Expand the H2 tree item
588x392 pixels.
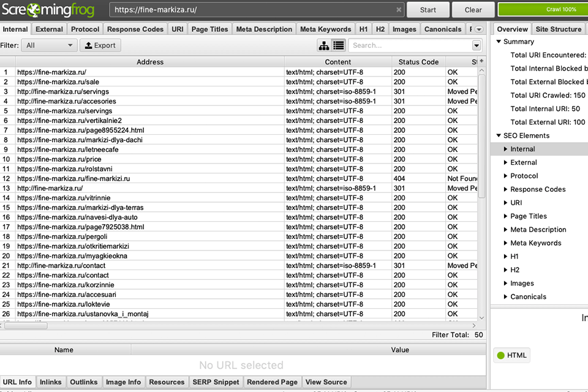click(x=505, y=269)
